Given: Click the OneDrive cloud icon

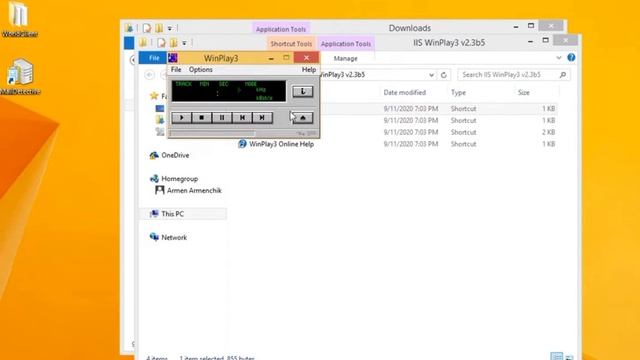Looking at the screenshot, I should coord(154,155).
